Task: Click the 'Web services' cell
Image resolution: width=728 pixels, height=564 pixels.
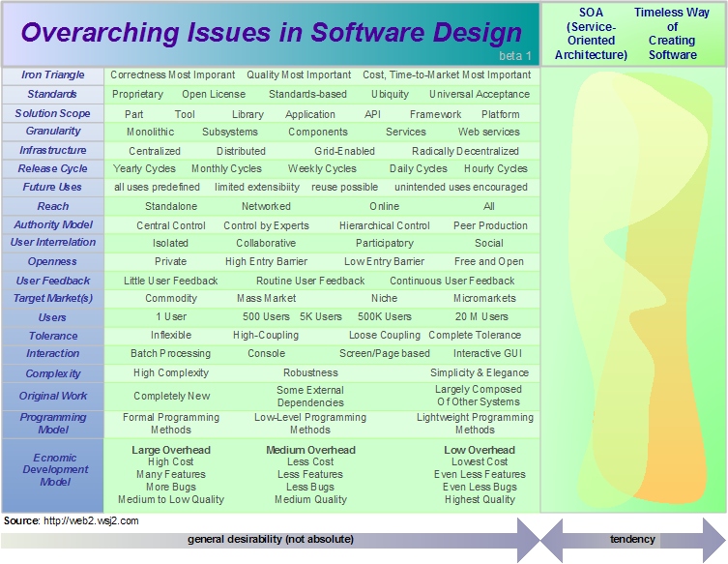Action: click(489, 132)
